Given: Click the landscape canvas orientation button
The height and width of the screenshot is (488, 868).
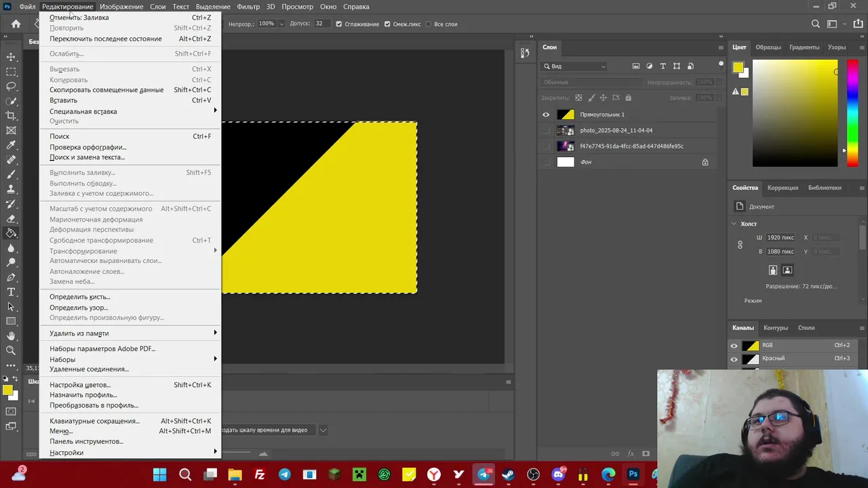Looking at the screenshot, I should (787, 270).
